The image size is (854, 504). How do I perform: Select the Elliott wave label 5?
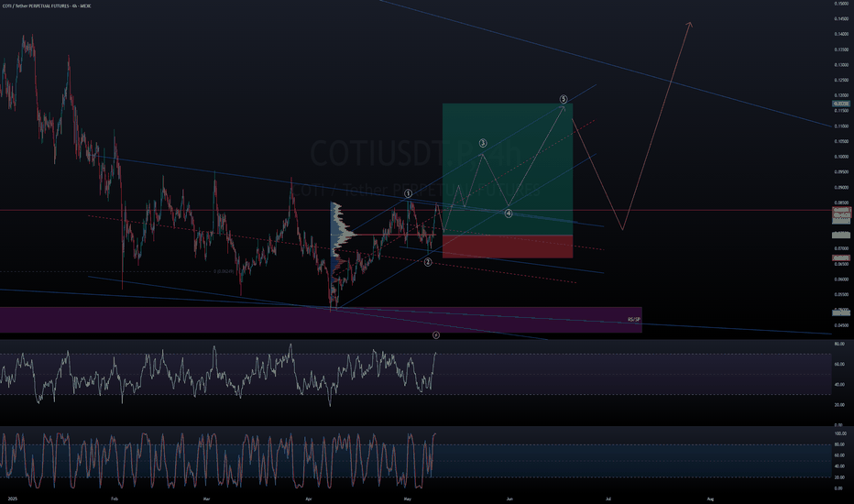[x=564, y=99]
